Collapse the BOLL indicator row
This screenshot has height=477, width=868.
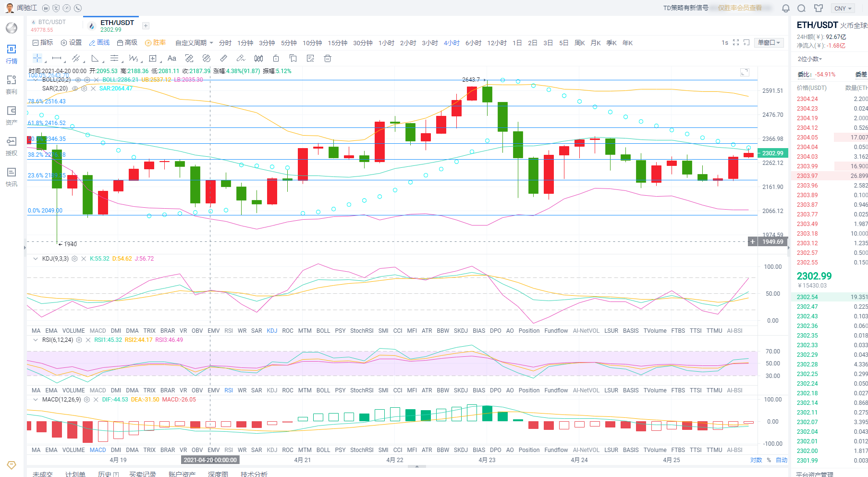(35, 80)
